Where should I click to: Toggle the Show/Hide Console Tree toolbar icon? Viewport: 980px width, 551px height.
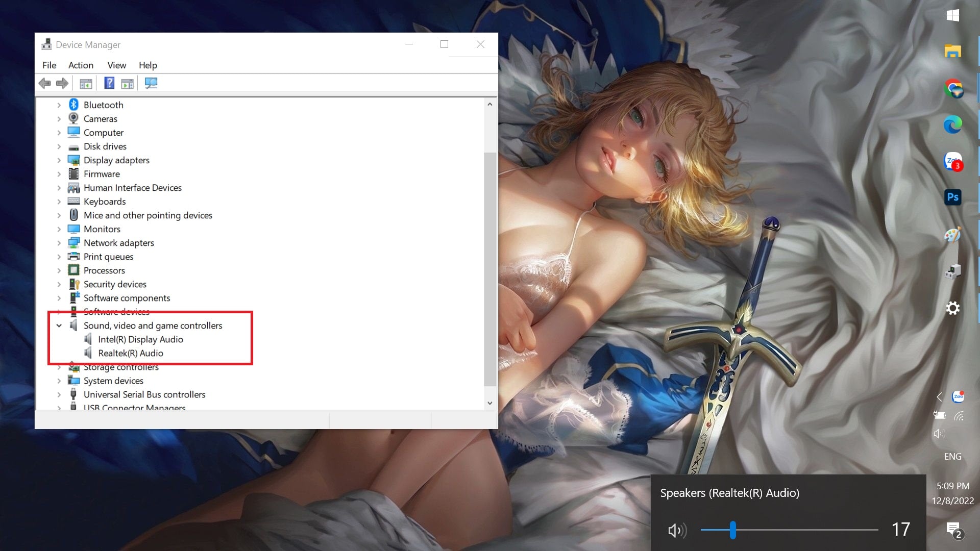[x=86, y=83]
